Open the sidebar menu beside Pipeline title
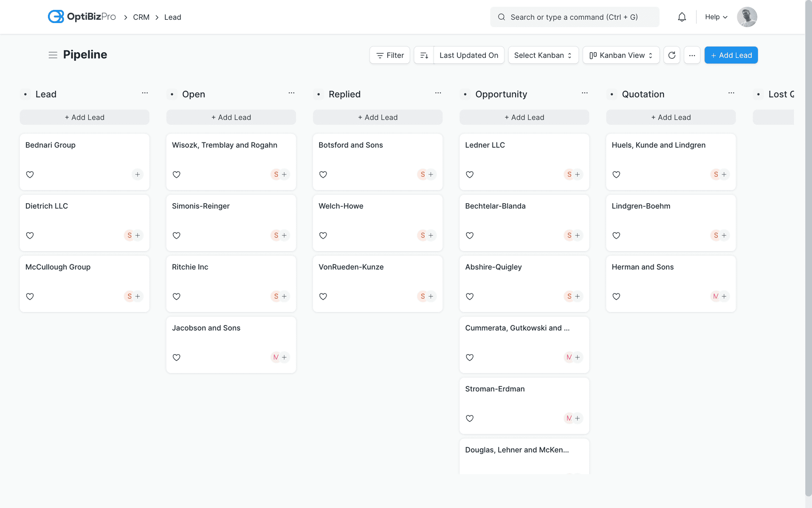812x508 pixels. coord(53,55)
